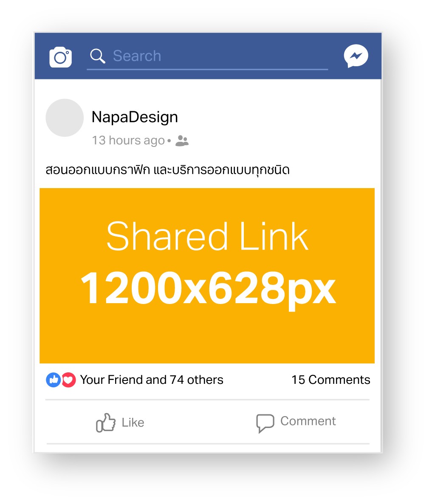Click the red heart reaction badge
Image resolution: width=432 pixels, height=504 pixels.
[68, 380]
